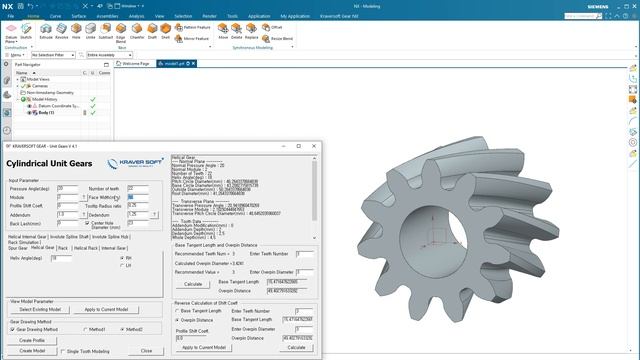Image resolution: width=640 pixels, height=360 pixels.
Task: Toggle visibility of Body (1) in navigator
Action: [29, 113]
